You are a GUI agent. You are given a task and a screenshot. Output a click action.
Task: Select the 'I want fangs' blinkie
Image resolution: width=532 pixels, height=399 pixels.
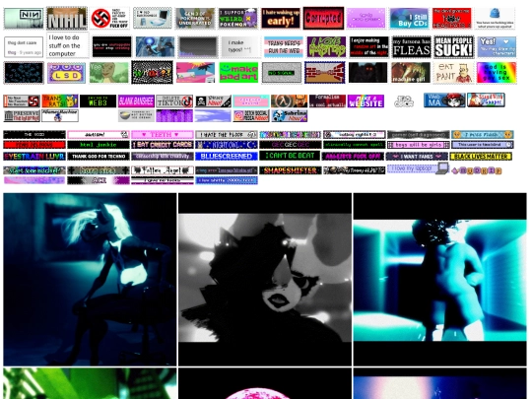(x=417, y=157)
